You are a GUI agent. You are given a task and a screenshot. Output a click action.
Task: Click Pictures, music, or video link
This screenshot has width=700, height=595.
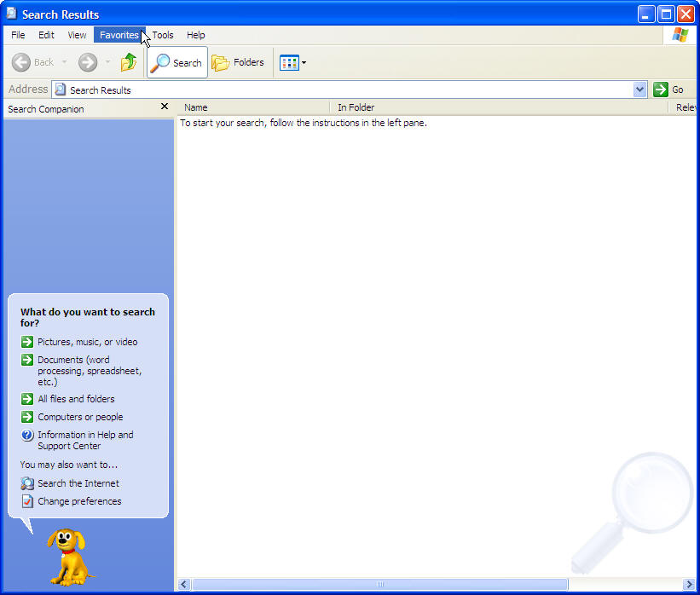[85, 341]
